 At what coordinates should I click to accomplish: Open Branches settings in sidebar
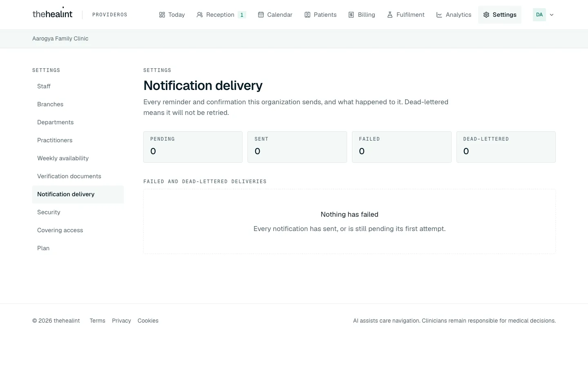coord(78,104)
